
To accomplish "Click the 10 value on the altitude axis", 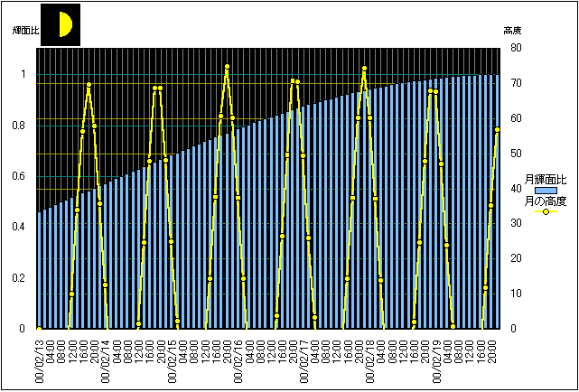I will coord(515,294).
